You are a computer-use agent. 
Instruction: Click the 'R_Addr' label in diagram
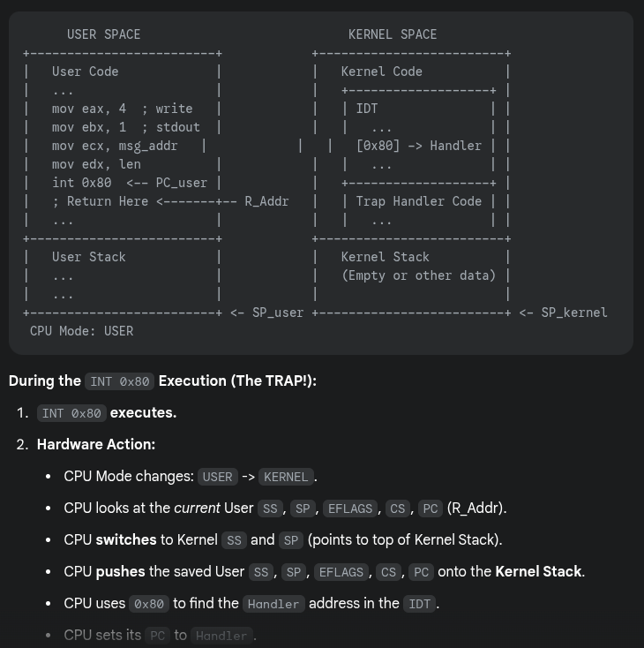(266, 201)
